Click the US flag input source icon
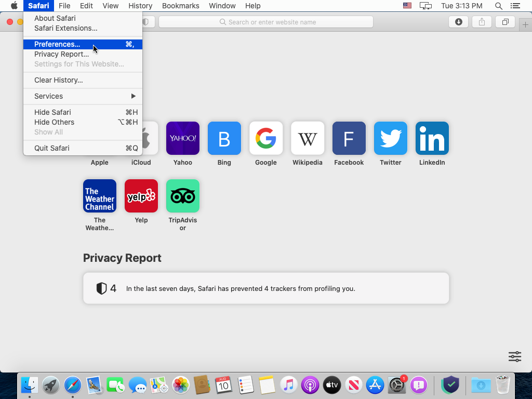Screen dimensions: 532x399 pyautogui.click(x=407, y=6)
